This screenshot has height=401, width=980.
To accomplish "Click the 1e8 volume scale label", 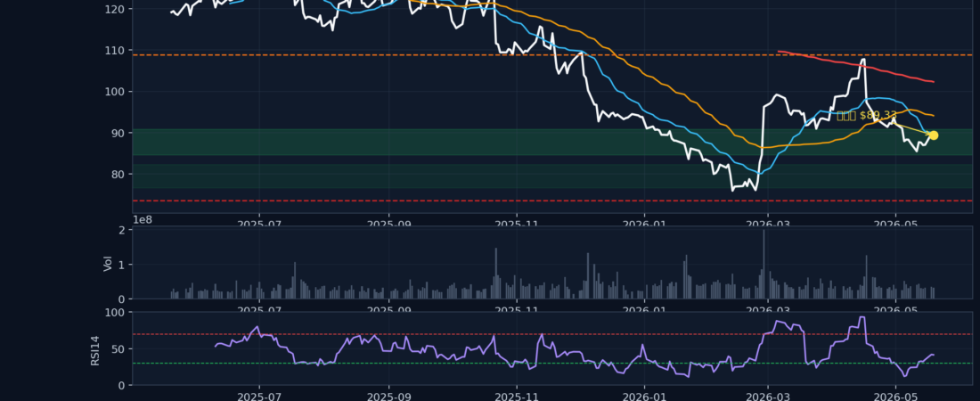I will 143,219.
